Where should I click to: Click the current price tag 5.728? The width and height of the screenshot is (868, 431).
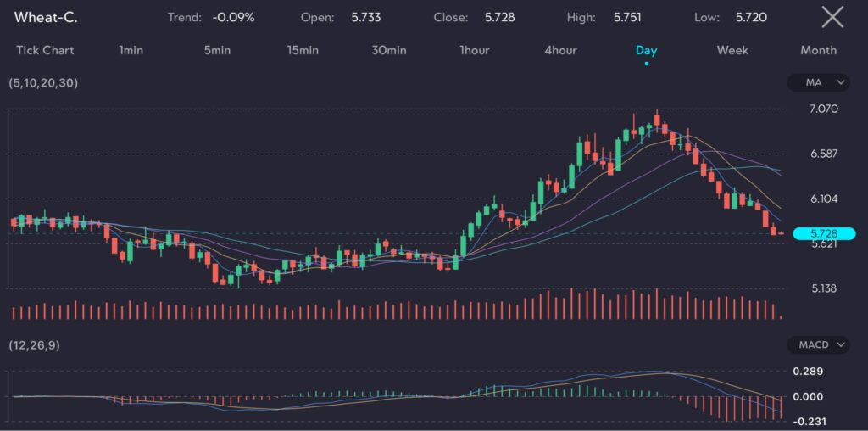[x=824, y=233]
